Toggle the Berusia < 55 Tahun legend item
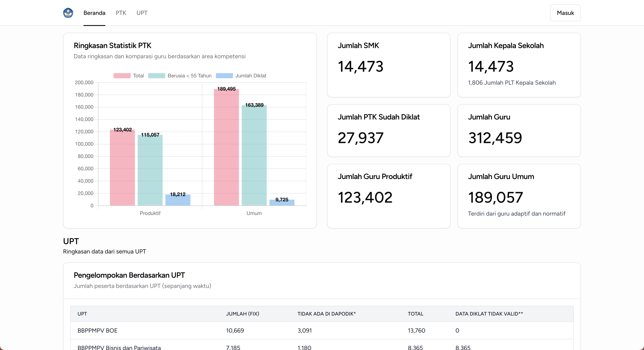 [x=189, y=76]
